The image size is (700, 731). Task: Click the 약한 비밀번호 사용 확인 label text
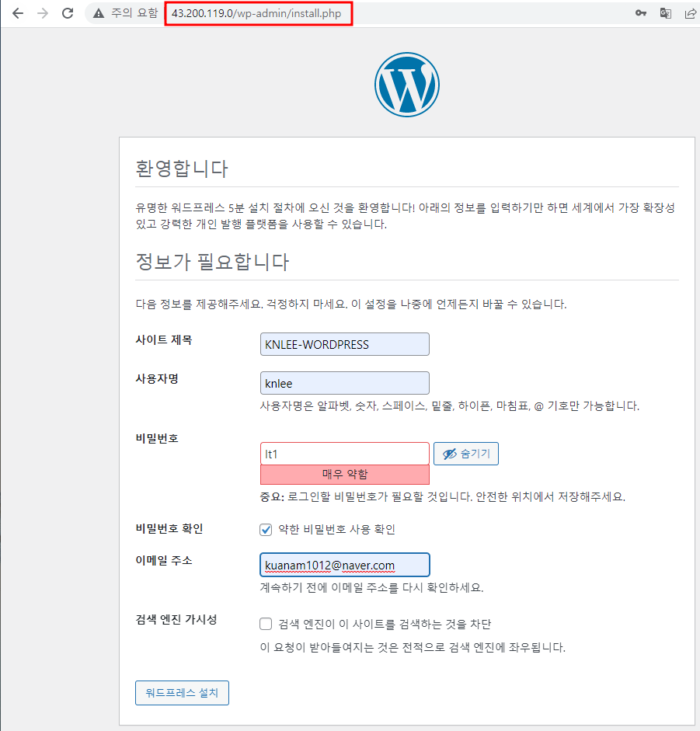pos(336,530)
